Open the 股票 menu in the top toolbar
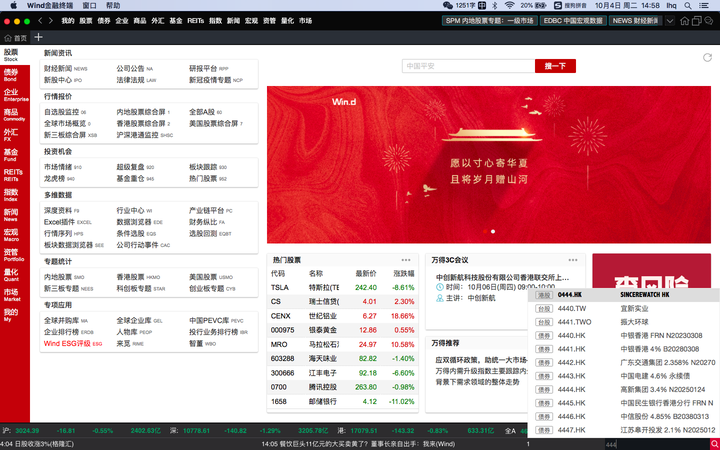The width and height of the screenshot is (720, 450). tap(86, 21)
